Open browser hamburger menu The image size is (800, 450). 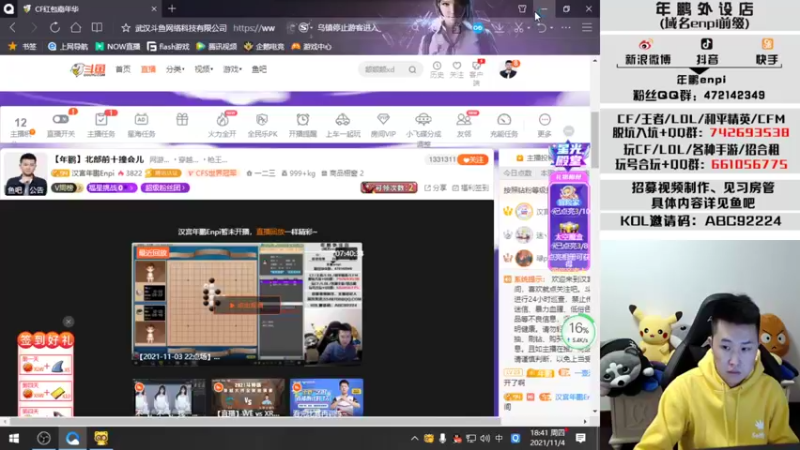click(587, 28)
